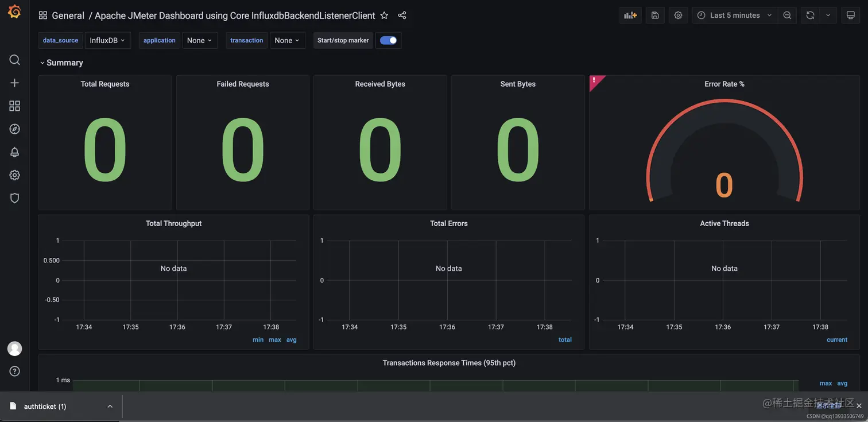
Task: Open the Server Admin shield icon
Action: 15,198
